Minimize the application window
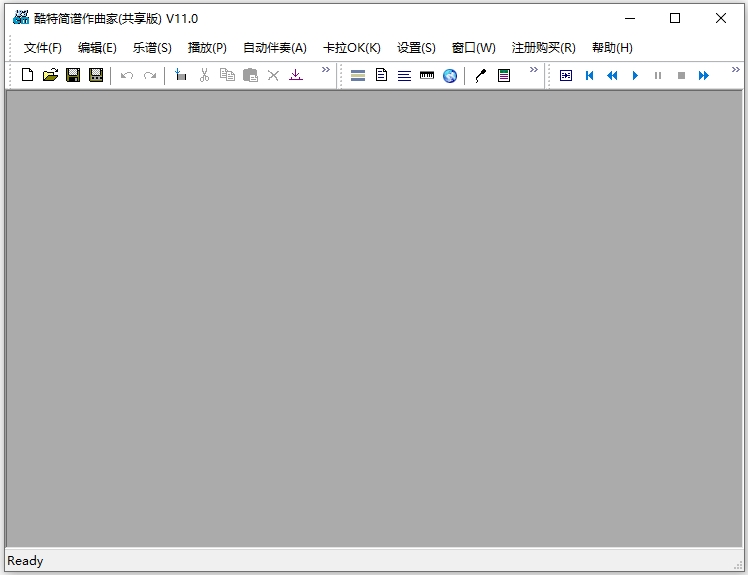 point(630,19)
